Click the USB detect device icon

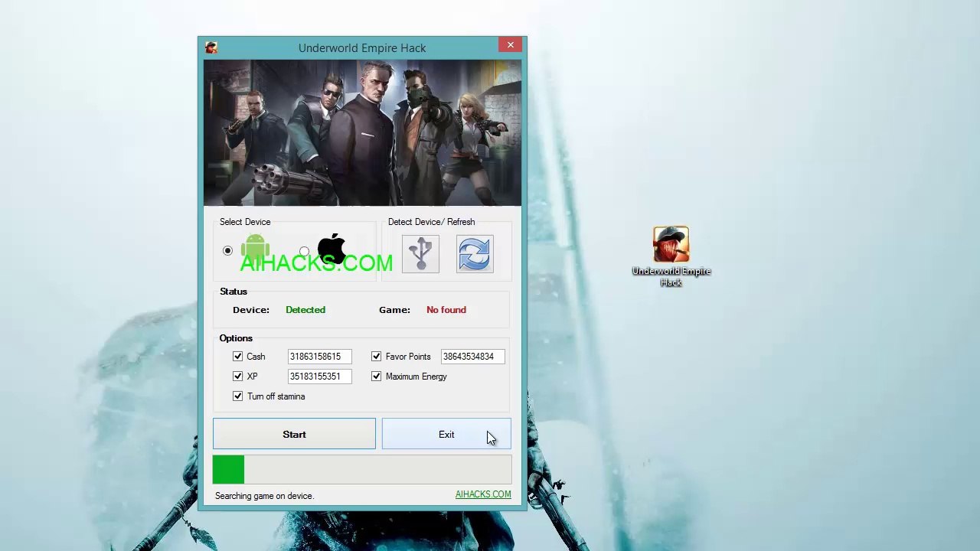(x=420, y=254)
